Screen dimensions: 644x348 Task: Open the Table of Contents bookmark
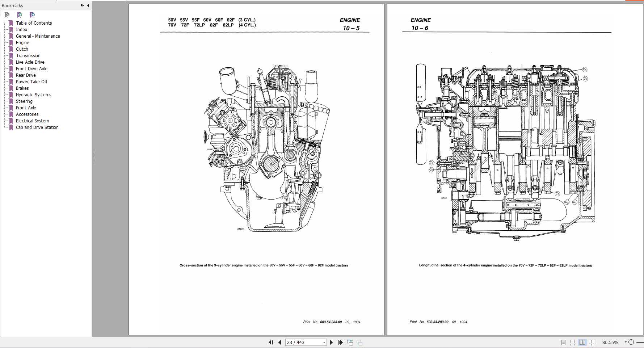click(34, 23)
